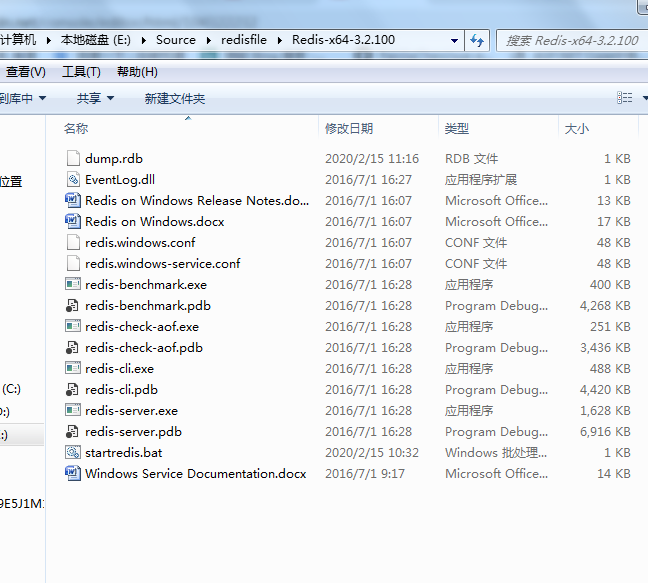Open the address bar history dropdown
This screenshot has height=583, width=648.
454,40
